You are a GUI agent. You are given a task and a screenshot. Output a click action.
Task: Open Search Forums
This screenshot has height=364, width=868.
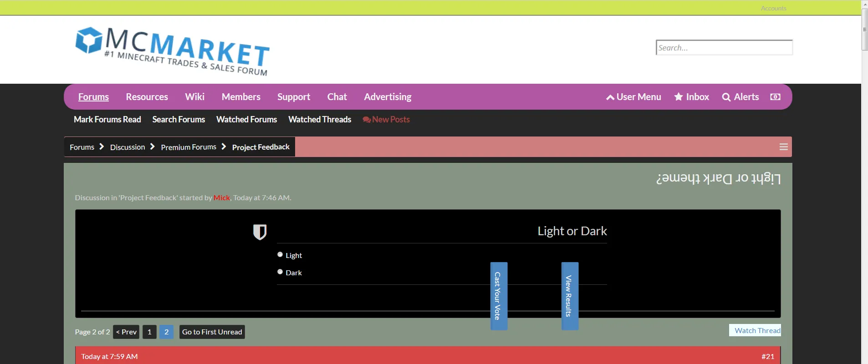point(179,119)
